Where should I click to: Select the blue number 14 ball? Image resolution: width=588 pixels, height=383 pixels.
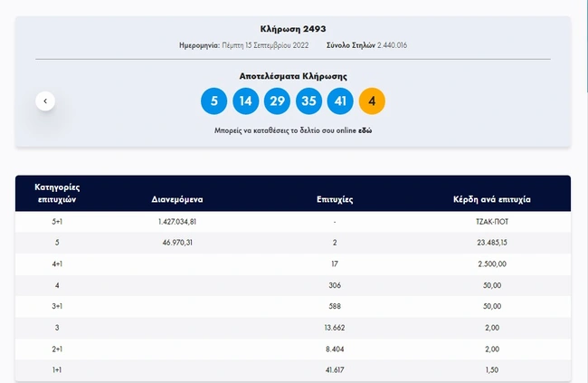coord(245,101)
